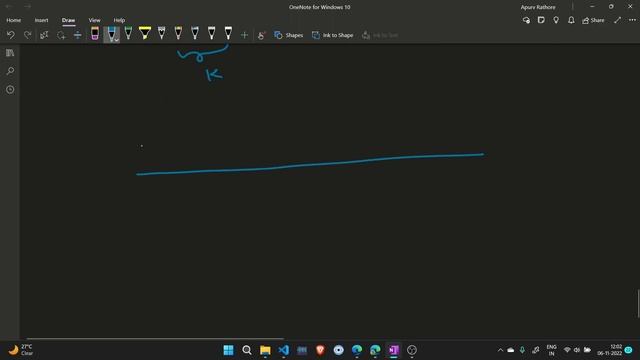Image resolution: width=640 pixels, height=360 pixels.
Task: Open the lightbulb Tell Me icon
Action: [556, 20]
